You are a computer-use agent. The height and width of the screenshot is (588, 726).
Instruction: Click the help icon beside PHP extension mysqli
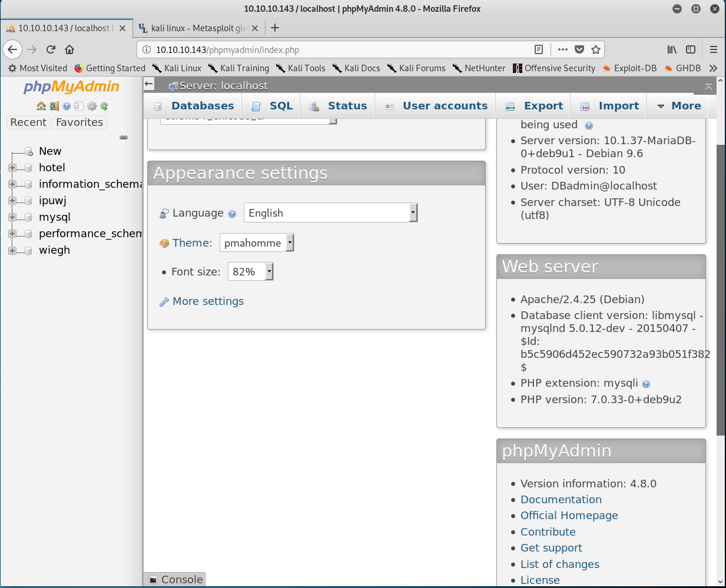pos(646,384)
